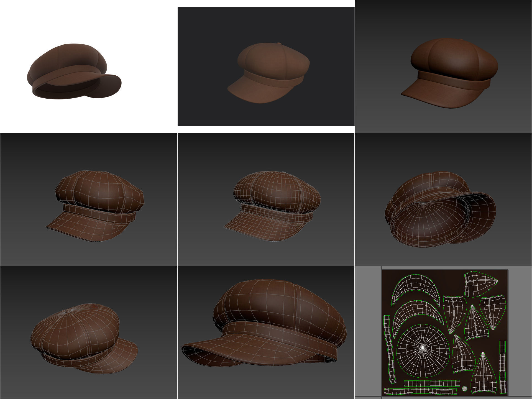Select the cap render on white background
This screenshot has height=399, width=532.
[x=88, y=66]
